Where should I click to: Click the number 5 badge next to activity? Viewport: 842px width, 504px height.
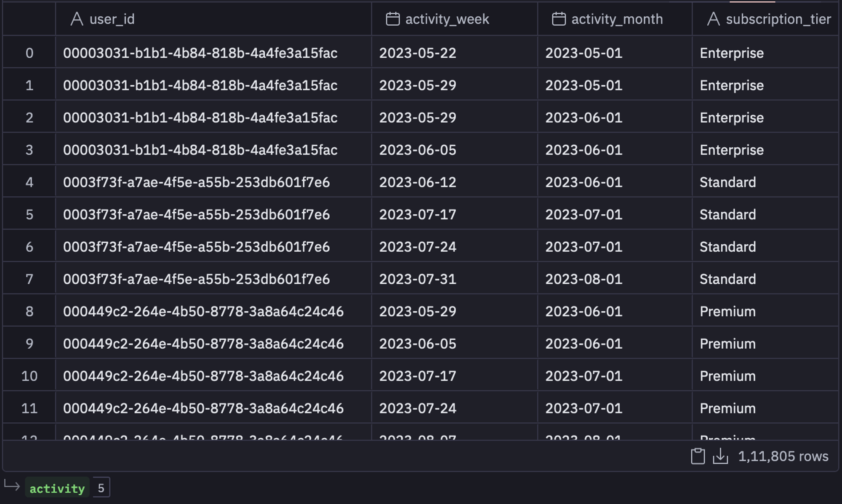[x=101, y=488]
